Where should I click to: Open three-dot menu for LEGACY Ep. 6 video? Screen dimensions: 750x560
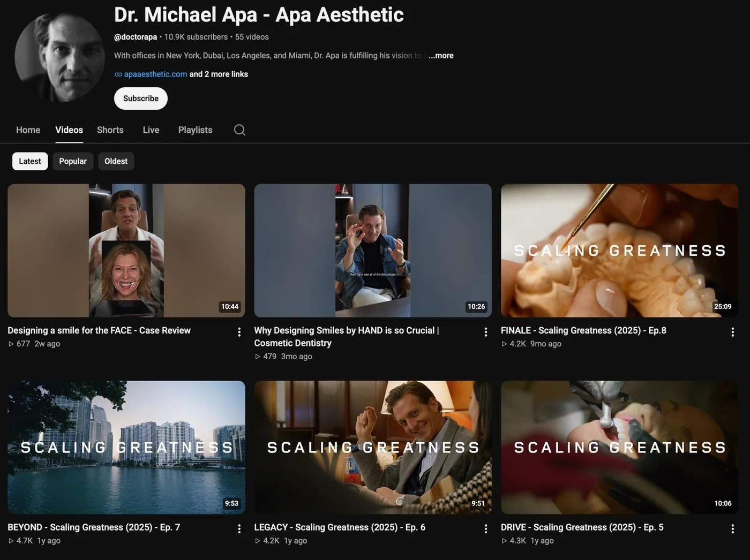click(x=486, y=529)
